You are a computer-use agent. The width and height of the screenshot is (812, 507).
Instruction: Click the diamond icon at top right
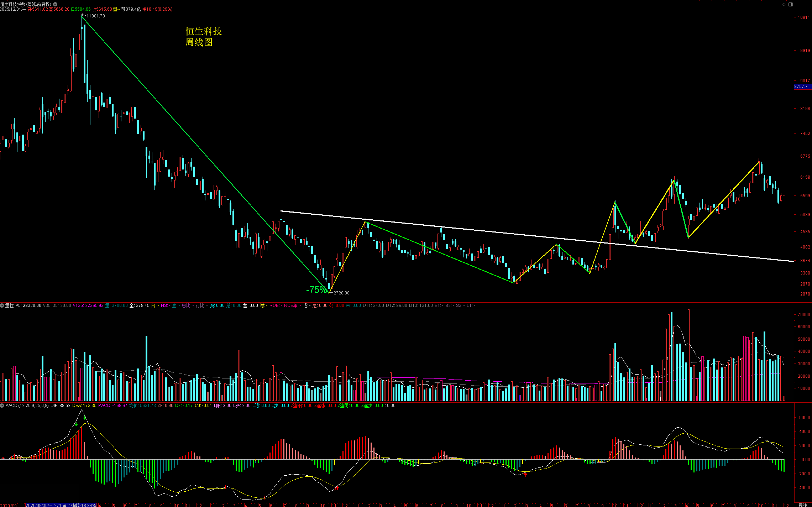tap(784, 4)
